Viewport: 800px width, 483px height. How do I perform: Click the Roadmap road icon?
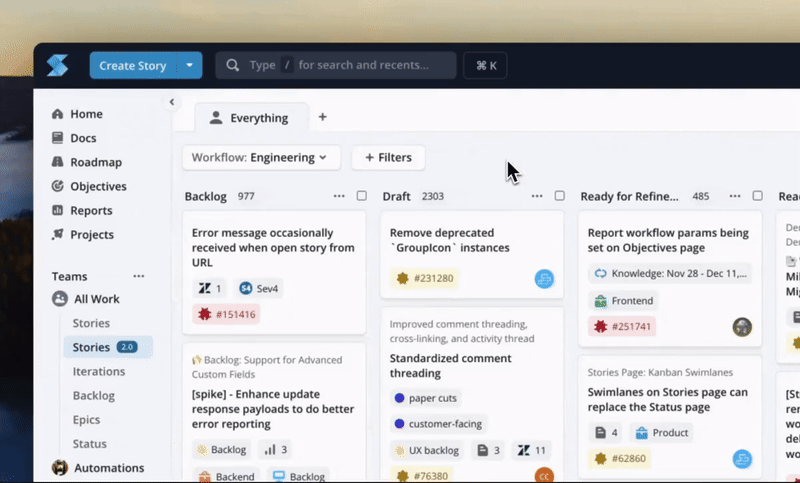click(57, 162)
